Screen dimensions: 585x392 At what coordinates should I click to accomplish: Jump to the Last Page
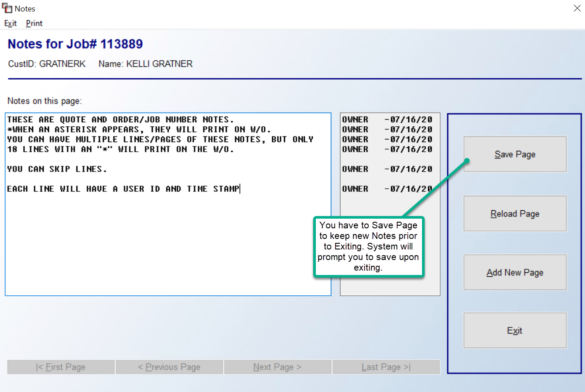[386, 366]
